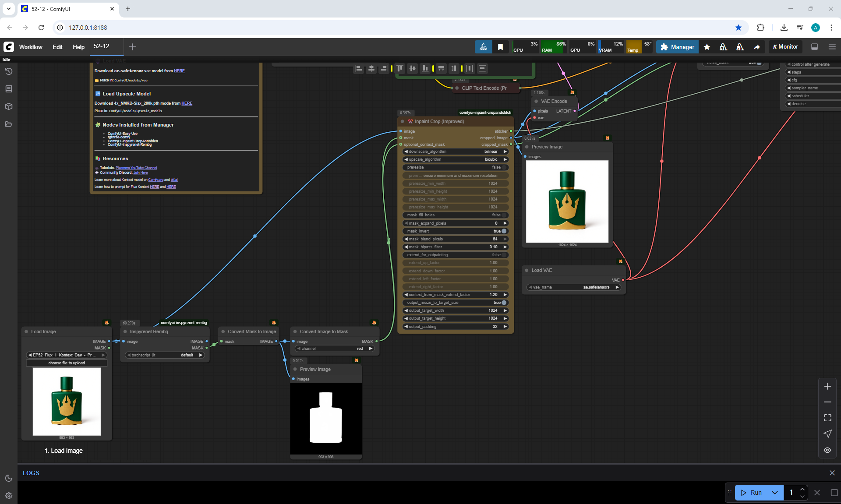
Task: Click choose file to upload button
Action: pos(67,363)
